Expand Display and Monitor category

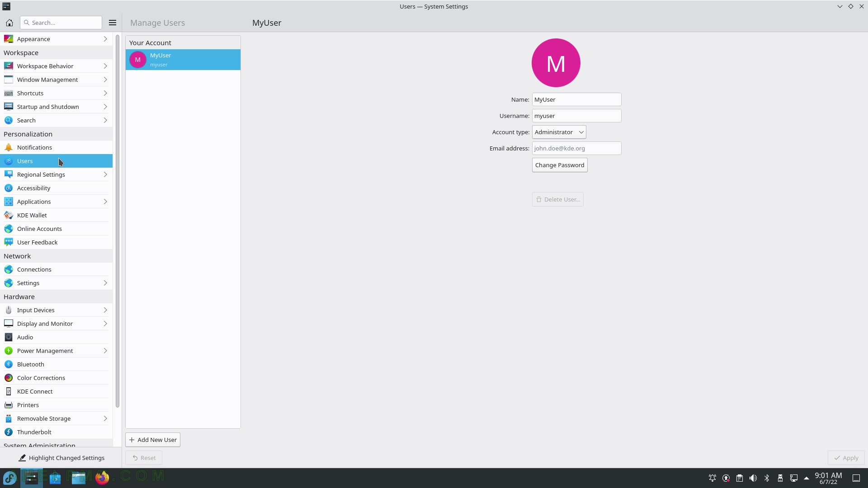coord(56,324)
